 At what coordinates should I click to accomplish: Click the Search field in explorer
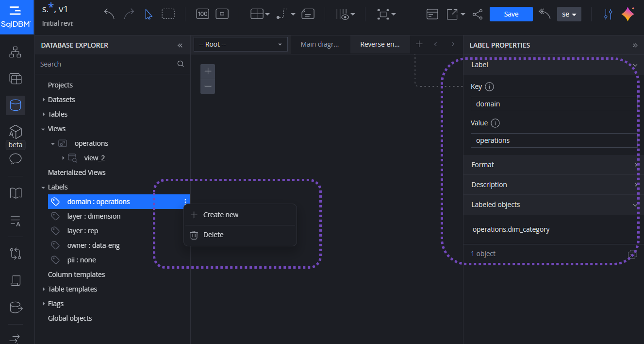point(107,64)
